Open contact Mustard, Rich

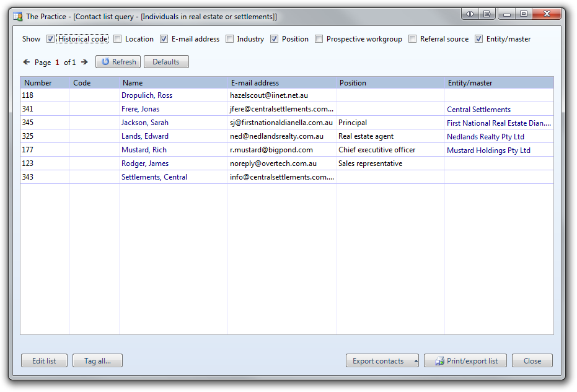click(144, 150)
